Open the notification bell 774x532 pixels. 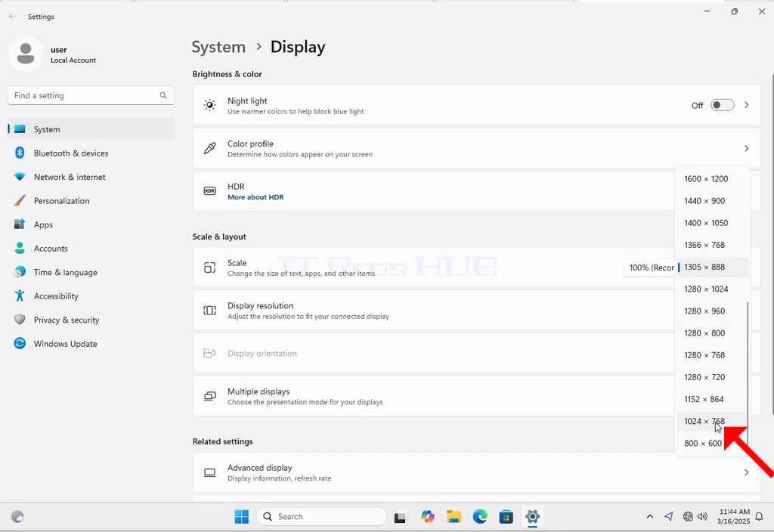[759, 517]
